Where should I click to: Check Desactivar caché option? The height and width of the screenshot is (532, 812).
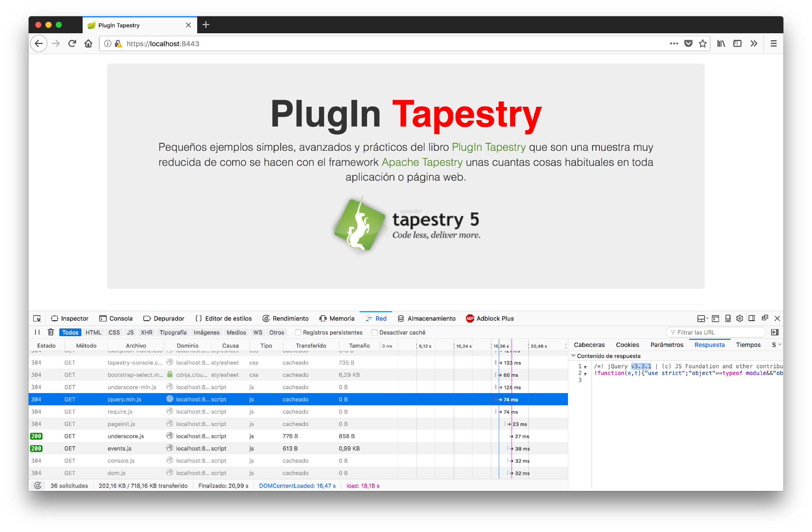(375, 332)
